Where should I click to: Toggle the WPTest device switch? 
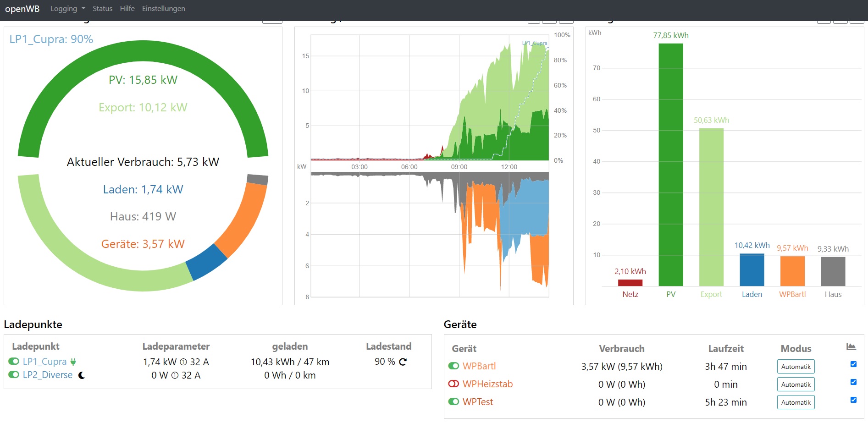click(x=453, y=401)
